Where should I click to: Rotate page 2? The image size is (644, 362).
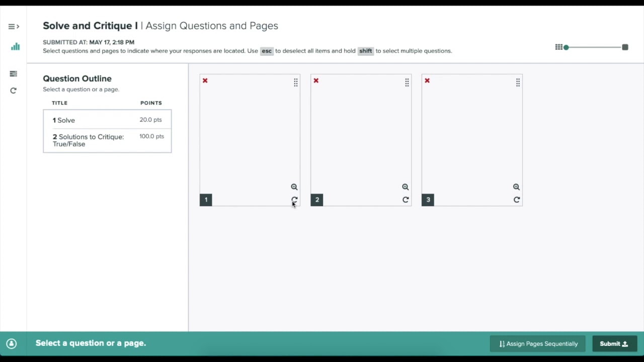point(406,200)
